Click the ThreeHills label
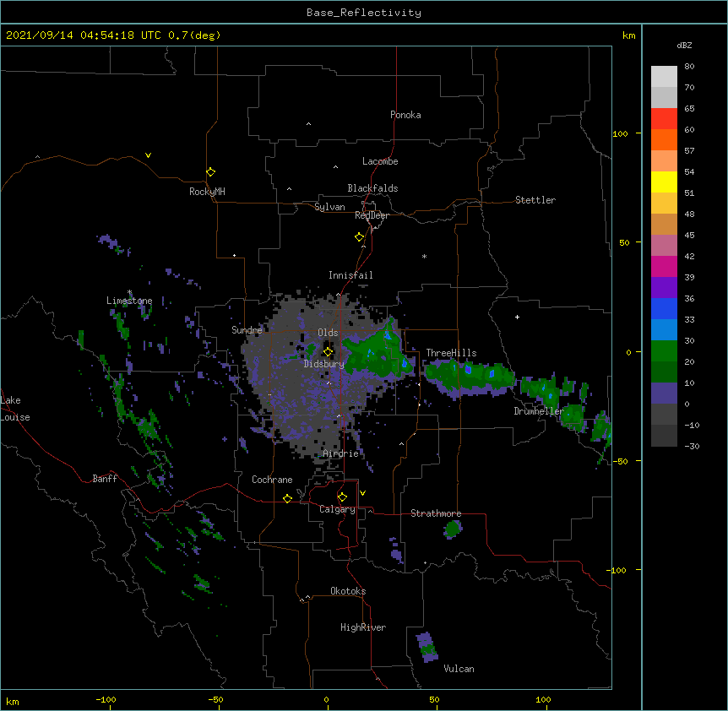728x711 pixels. pos(451,353)
